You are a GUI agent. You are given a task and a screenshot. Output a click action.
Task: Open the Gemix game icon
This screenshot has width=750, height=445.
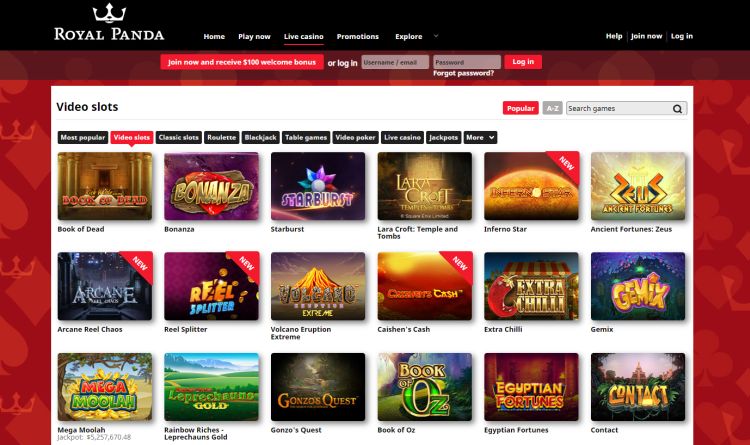[x=638, y=286]
